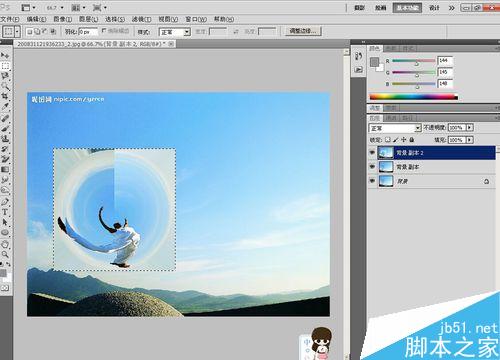Viewport: 500px width, 360px height.
Task: Toggle the anti-alias checkbox in options bar
Action: point(104,31)
